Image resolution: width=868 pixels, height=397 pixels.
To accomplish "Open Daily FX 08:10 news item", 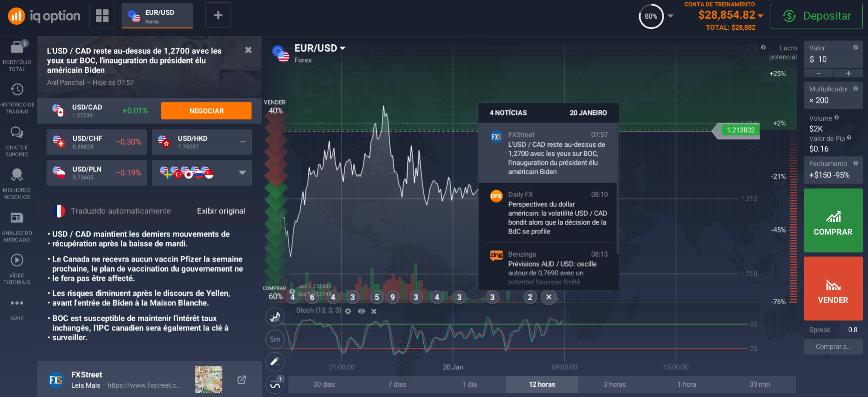I will (x=548, y=212).
